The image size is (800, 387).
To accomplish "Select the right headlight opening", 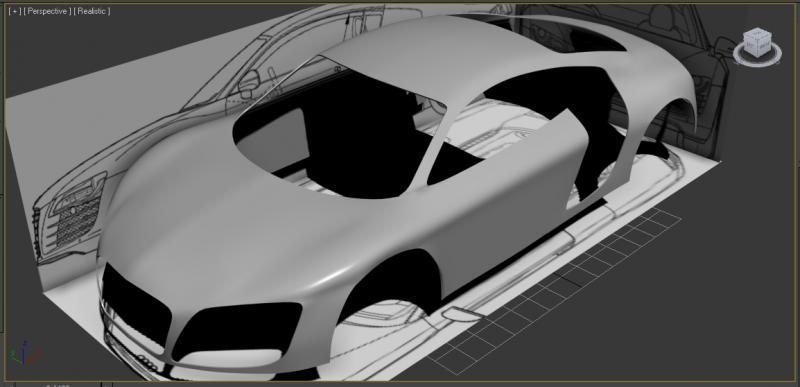I will pyautogui.click(x=237, y=329).
